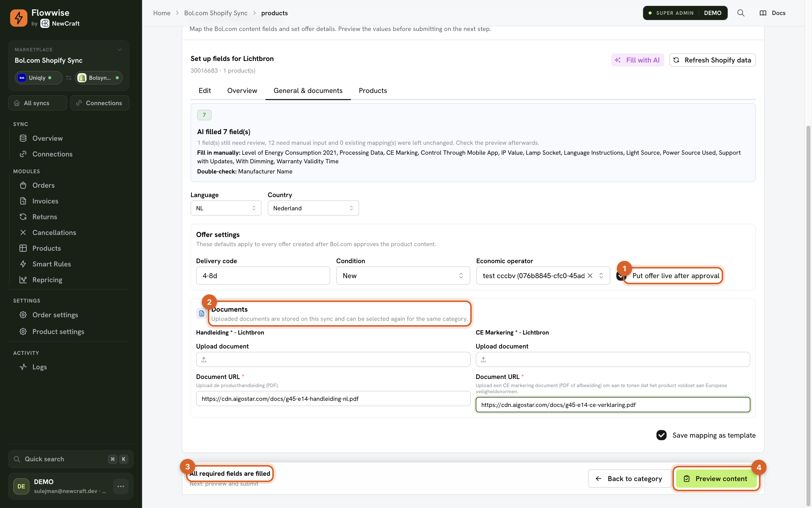Open the Invoices module

(45, 201)
